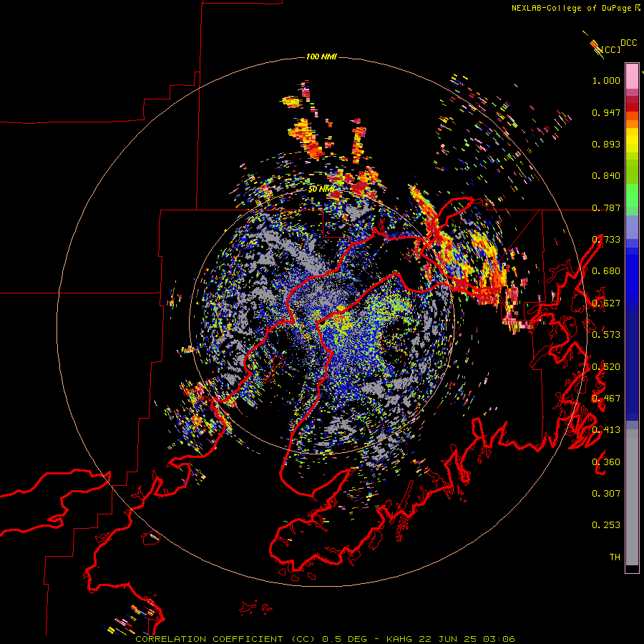
Task: Click the 0.307 scale value
Action: [x=606, y=494]
